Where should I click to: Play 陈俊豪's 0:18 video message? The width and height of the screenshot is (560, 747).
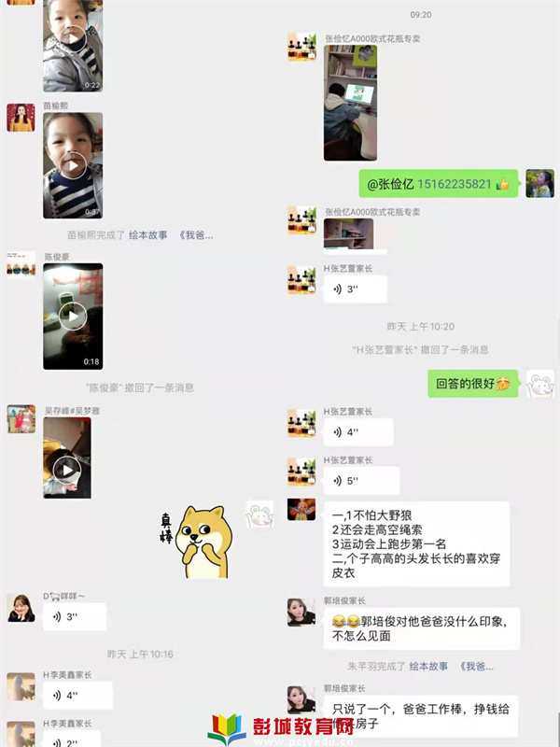point(73,317)
